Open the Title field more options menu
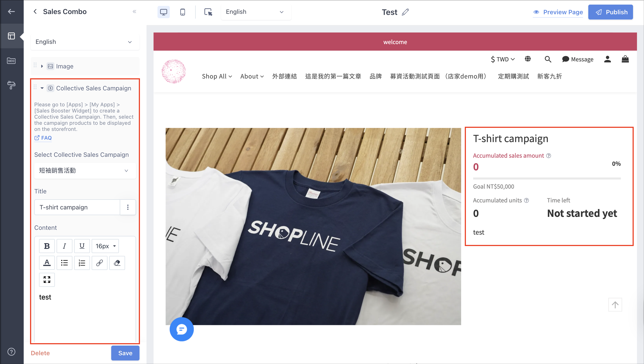The image size is (644, 364). (128, 207)
